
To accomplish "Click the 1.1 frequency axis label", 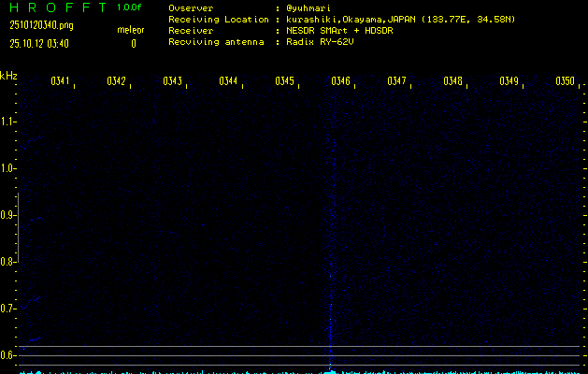I will coord(8,122).
